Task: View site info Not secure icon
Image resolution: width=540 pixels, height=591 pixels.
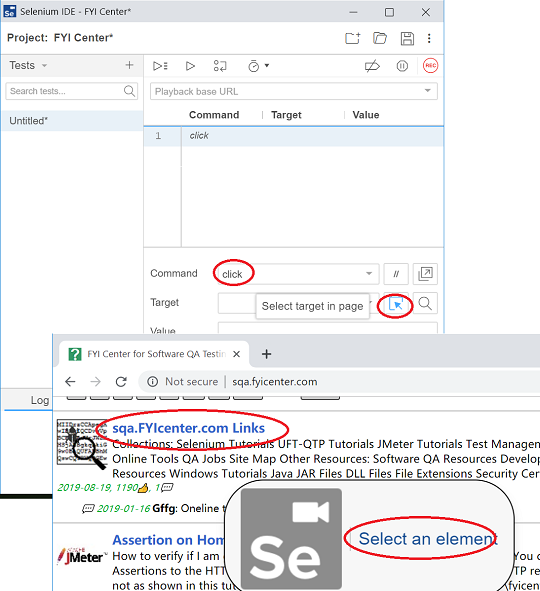Action: pos(152,382)
